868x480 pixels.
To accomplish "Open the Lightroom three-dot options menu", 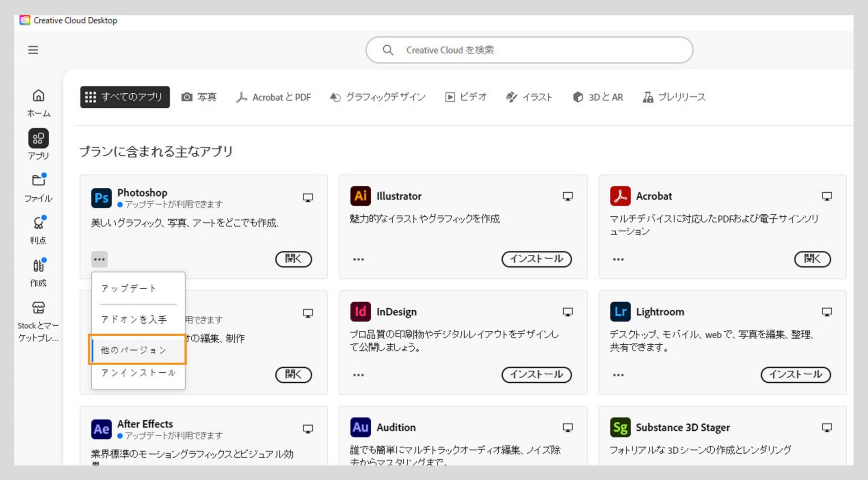I will tap(618, 375).
